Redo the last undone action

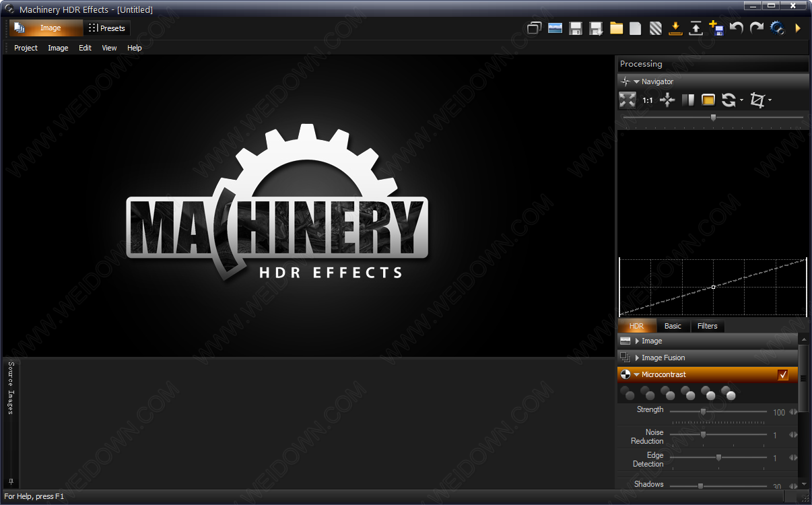pyautogui.click(x=757, y=28)
